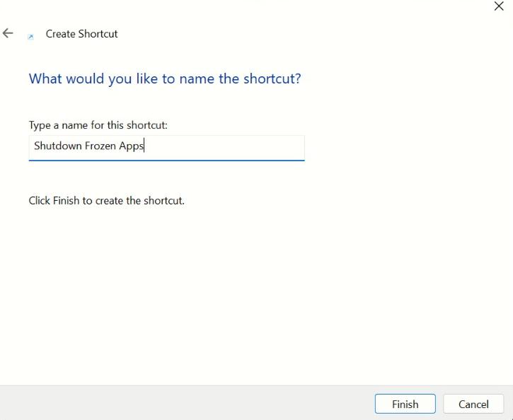
Task: Cancel the shortcut creation
Action: pyautogui.click(x=473, y=404)
